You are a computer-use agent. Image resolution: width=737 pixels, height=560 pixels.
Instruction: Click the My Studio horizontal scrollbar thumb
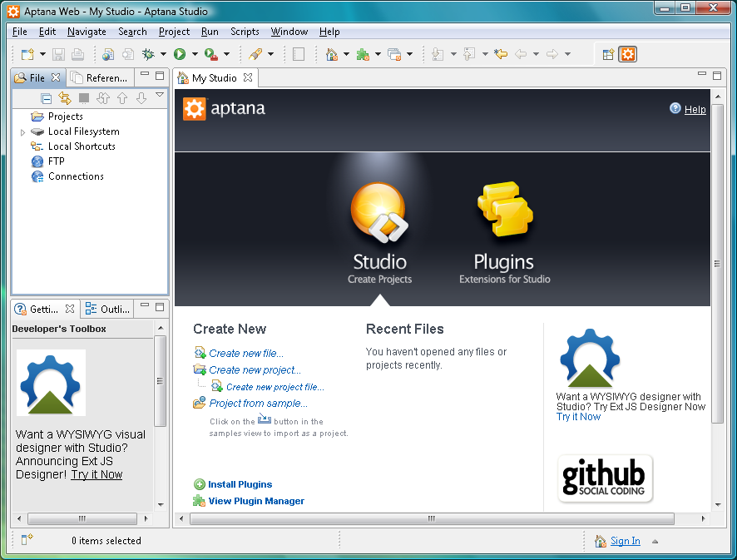click(432, 518)
